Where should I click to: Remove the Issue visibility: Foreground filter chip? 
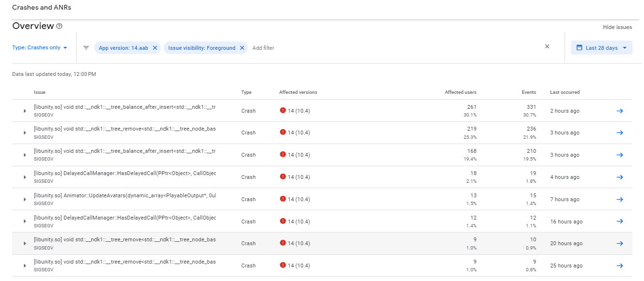(242, 47)
